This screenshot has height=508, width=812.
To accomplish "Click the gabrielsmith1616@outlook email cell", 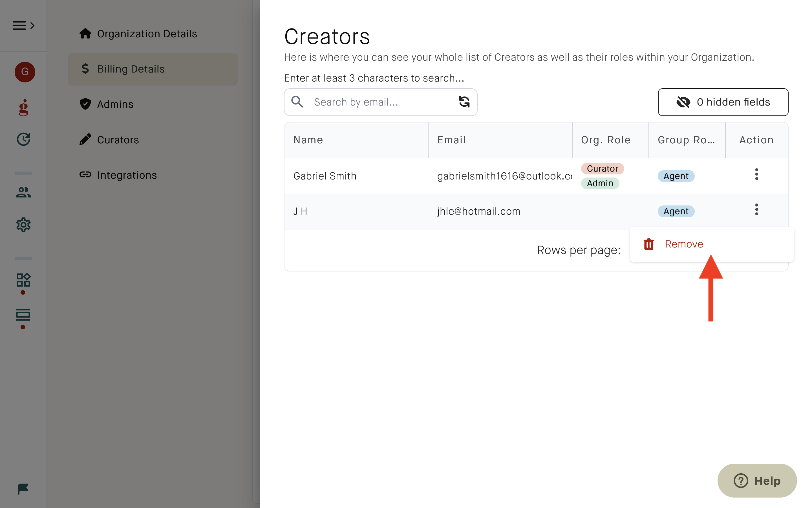I will (500, 176).
